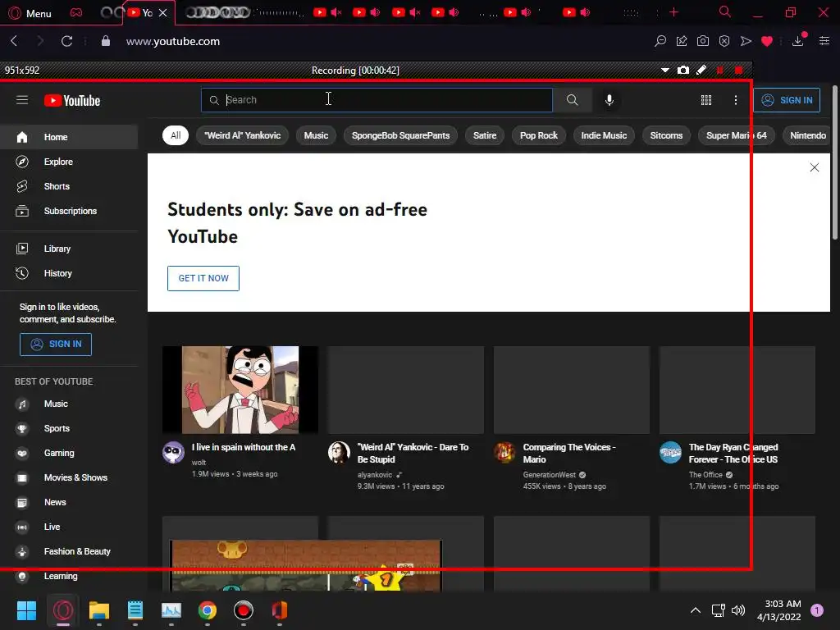Screen dimensions: 840x630
Task: Dismiss the students promo banner
Action: click(815, 167)
